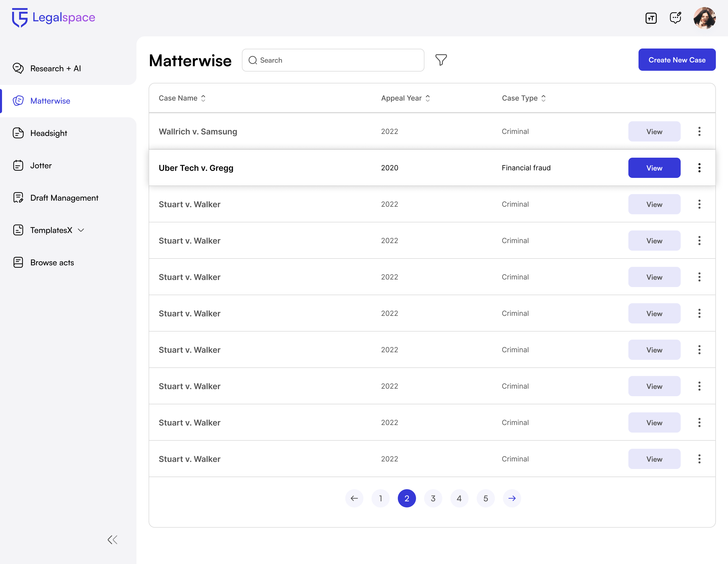728x564 pixels.
Task: Open the text size icon in header
Action: coord(651,18)
